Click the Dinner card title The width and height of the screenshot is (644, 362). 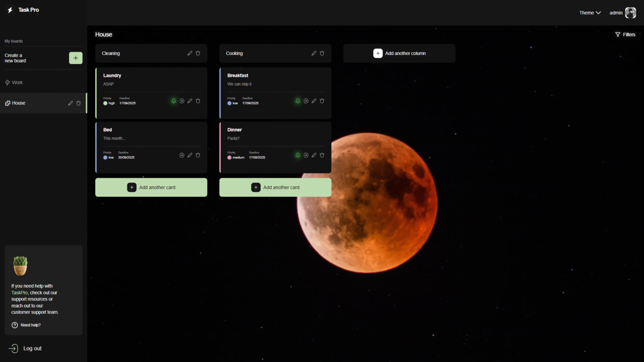234,130
